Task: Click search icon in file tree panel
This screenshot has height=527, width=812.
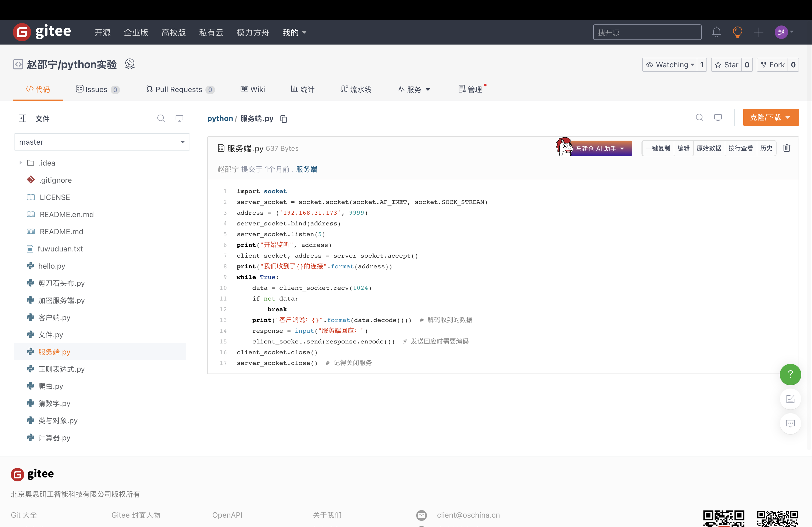Action: coord(161,118)
